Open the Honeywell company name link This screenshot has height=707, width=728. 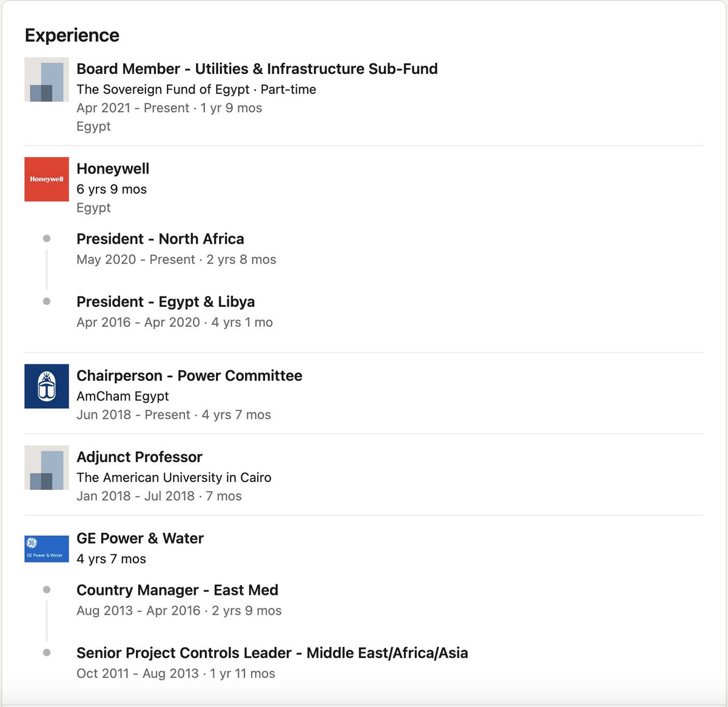[113, 169]
